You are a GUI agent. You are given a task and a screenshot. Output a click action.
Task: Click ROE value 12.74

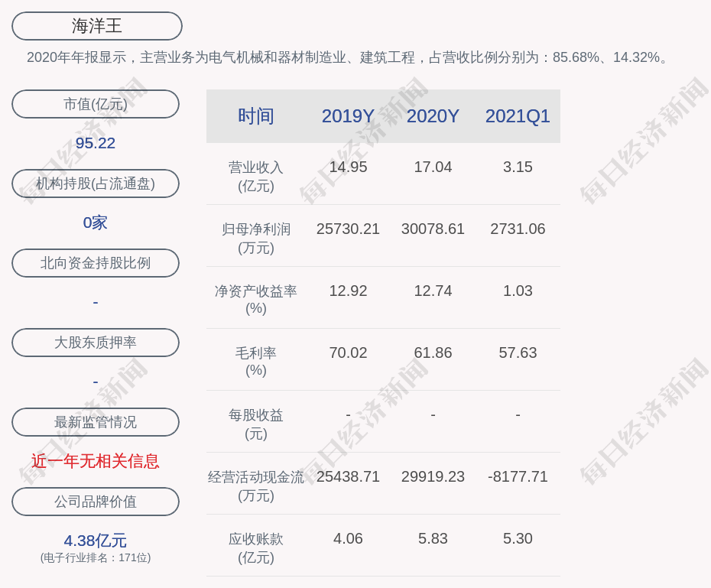[x=433, y=291]
